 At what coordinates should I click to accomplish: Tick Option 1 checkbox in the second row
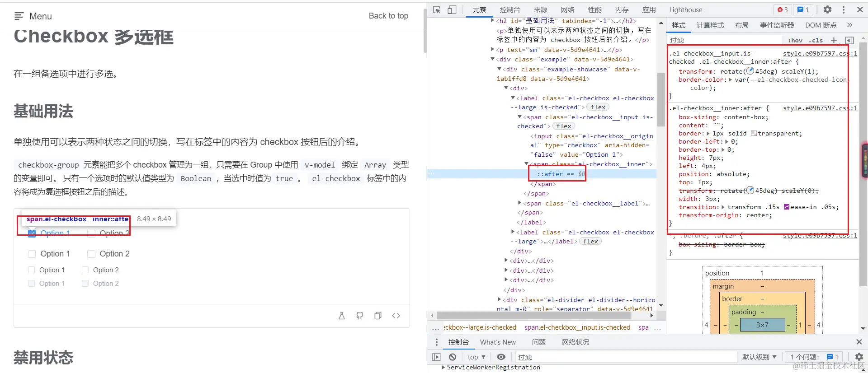click(32, 254)
